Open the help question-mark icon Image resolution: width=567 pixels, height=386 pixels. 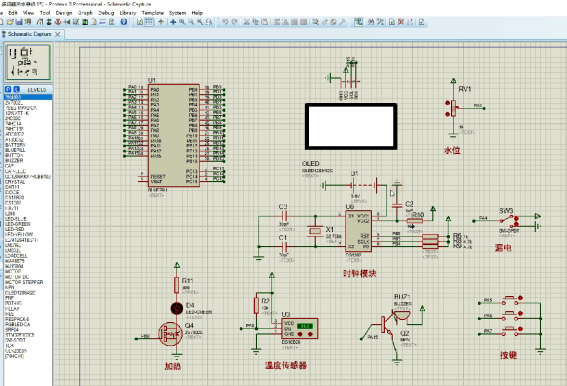pyautogui.click(x=124, y=22)
